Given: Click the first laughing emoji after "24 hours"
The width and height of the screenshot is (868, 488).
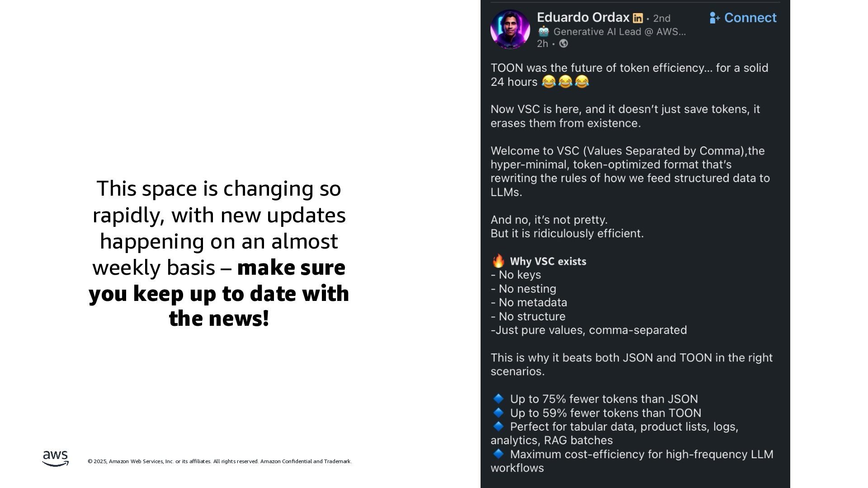Looking at the screenshot, I should point(548,82).
